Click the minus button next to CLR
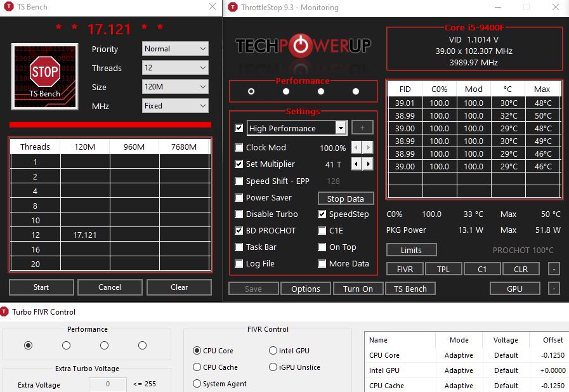The width and height of the screenshot is (569, 392). pyautogui.click(x=553, y=269)
